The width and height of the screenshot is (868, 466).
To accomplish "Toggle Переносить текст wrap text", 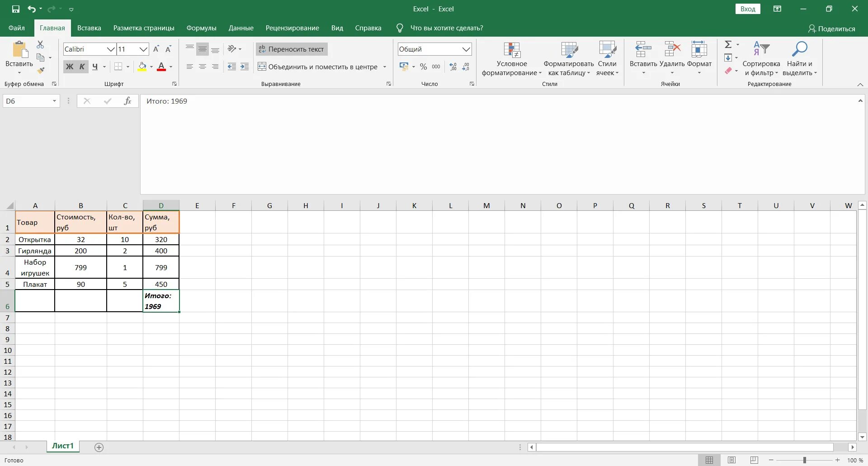I will (x=292, y=49).
